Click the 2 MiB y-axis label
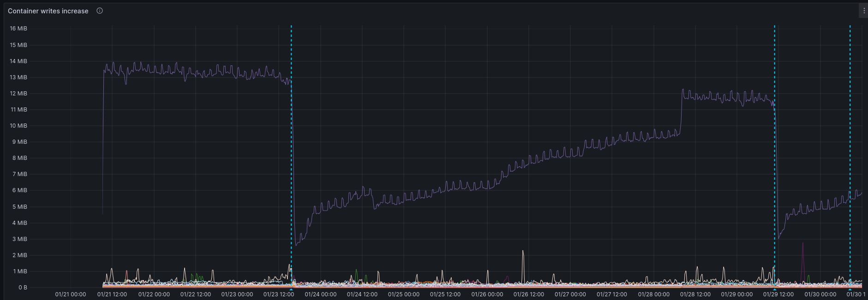The height and width of the screenshot is (300, 868). click(20, 255)
